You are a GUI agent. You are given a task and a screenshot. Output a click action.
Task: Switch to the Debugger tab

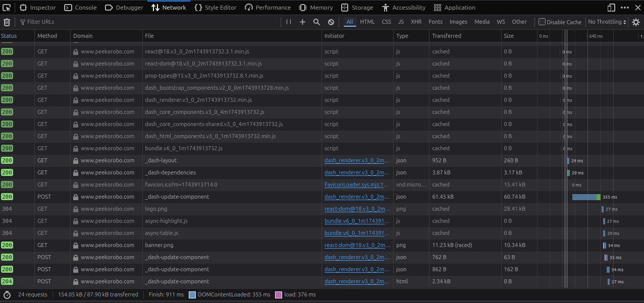[124, 8]
